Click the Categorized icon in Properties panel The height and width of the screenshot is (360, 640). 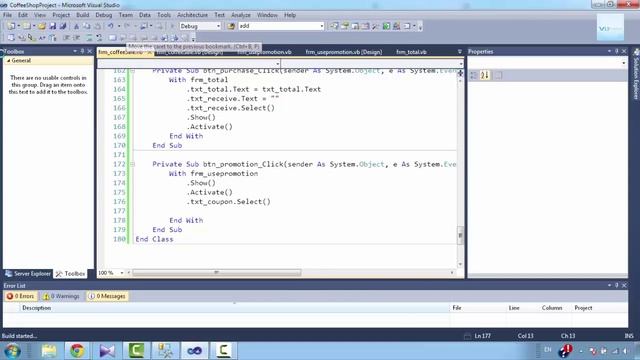(x=474, y=75)
